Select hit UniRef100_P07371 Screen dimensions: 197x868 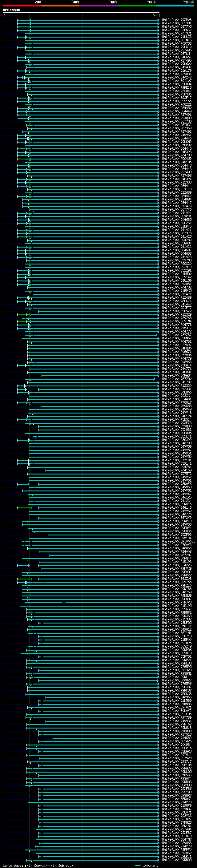(177, 33)
